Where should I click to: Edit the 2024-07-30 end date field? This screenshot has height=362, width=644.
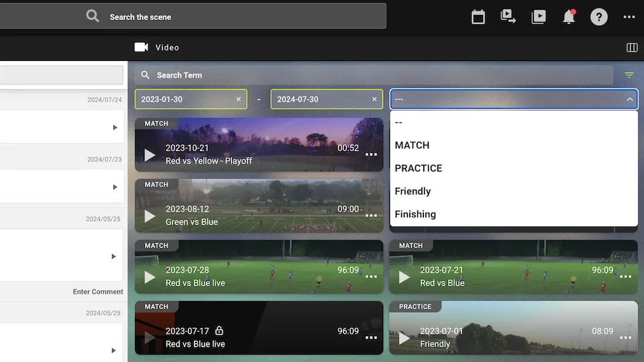[327, 99]
